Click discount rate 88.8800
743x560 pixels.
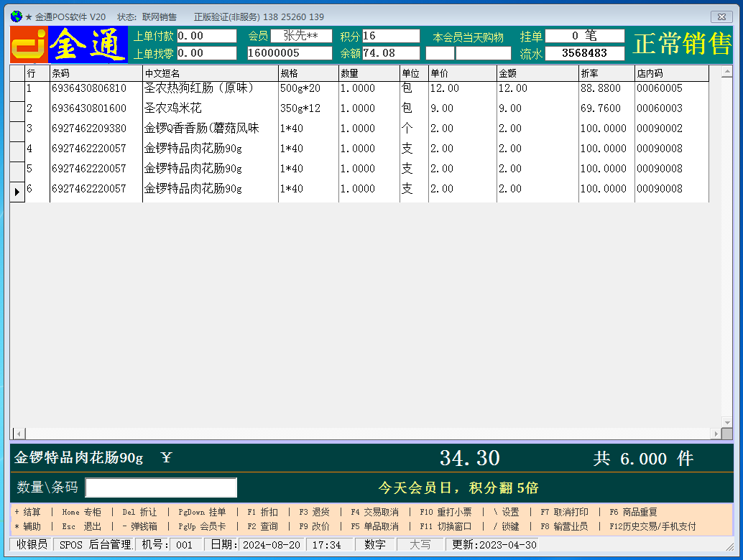(x=601, y=88)
